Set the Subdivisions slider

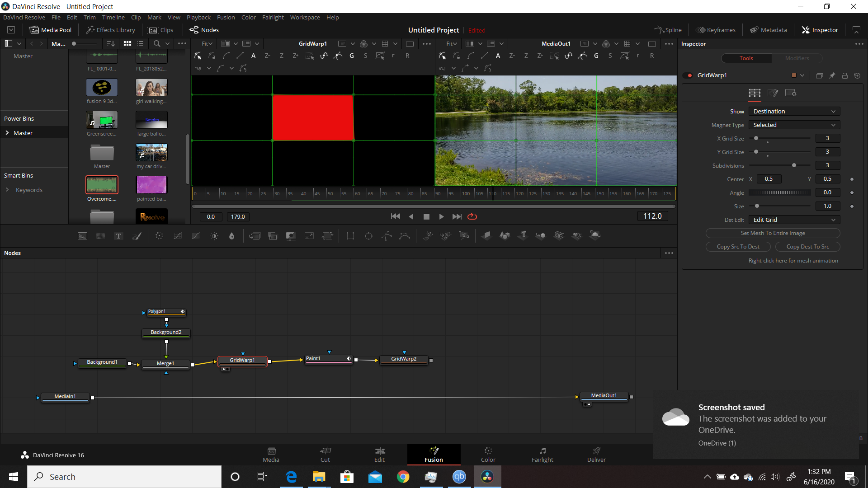780,165
